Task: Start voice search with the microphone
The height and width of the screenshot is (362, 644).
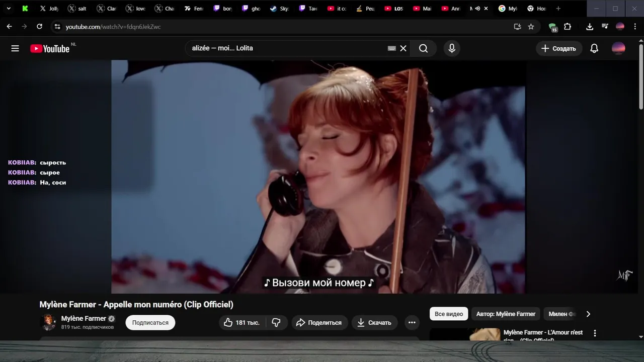Action: [x=452, y=48]
